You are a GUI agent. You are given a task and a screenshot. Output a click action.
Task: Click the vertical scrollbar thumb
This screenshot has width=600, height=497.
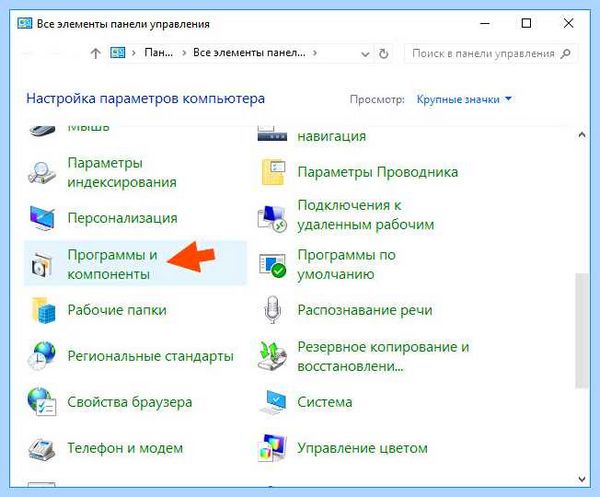tap(582, 331)
